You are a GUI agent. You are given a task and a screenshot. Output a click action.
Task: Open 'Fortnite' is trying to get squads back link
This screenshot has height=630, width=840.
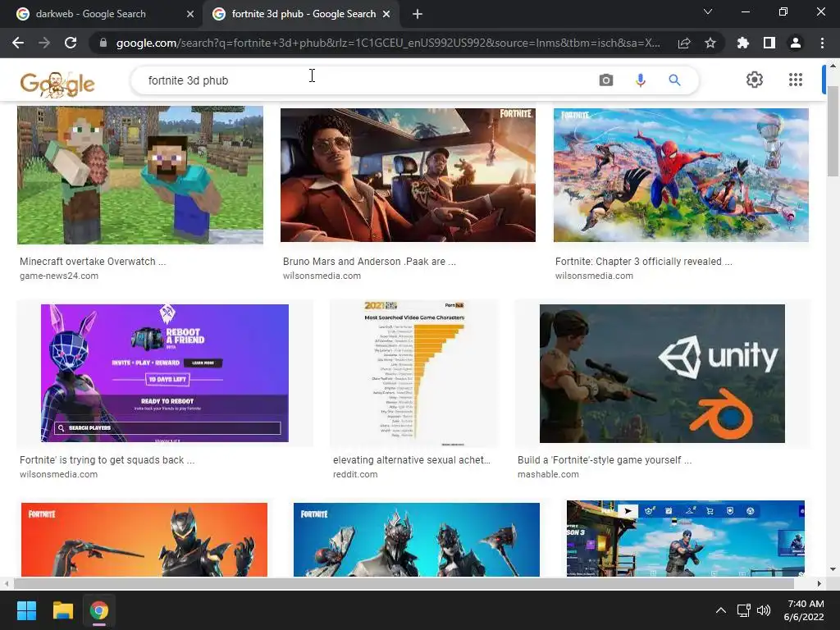[107, 459]
